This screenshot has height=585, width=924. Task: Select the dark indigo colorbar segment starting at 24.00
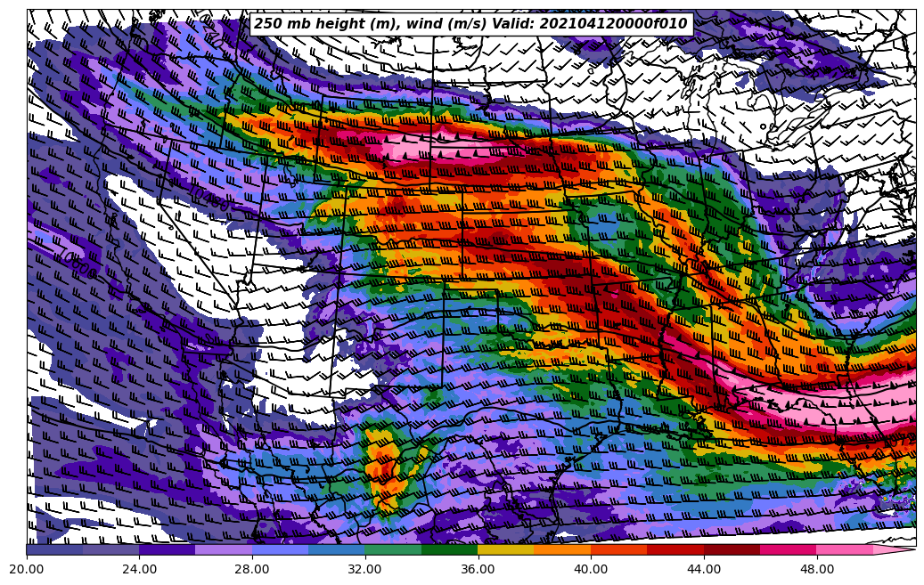(168, 549)
